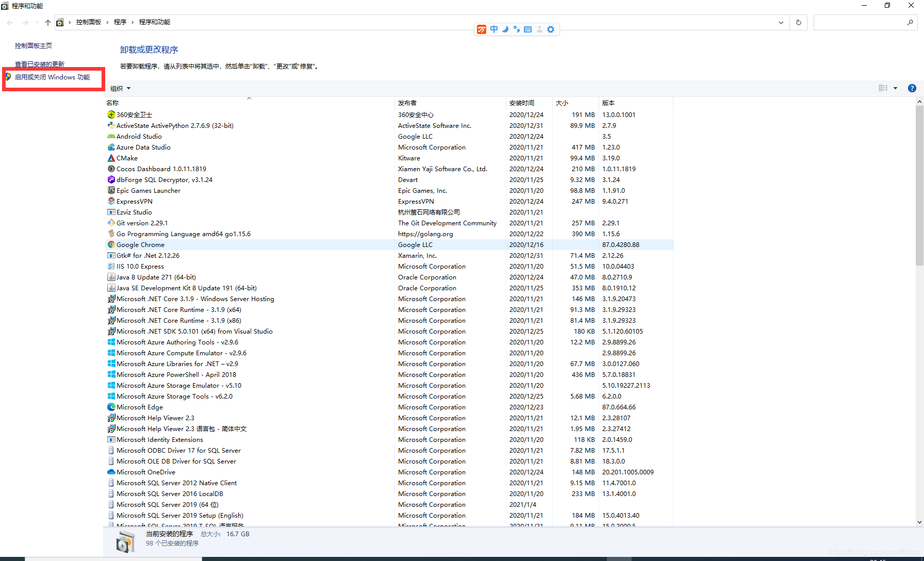Expand the address bar history dropdown
Screen dimensions: 924x561
click(x=781, y=22)
